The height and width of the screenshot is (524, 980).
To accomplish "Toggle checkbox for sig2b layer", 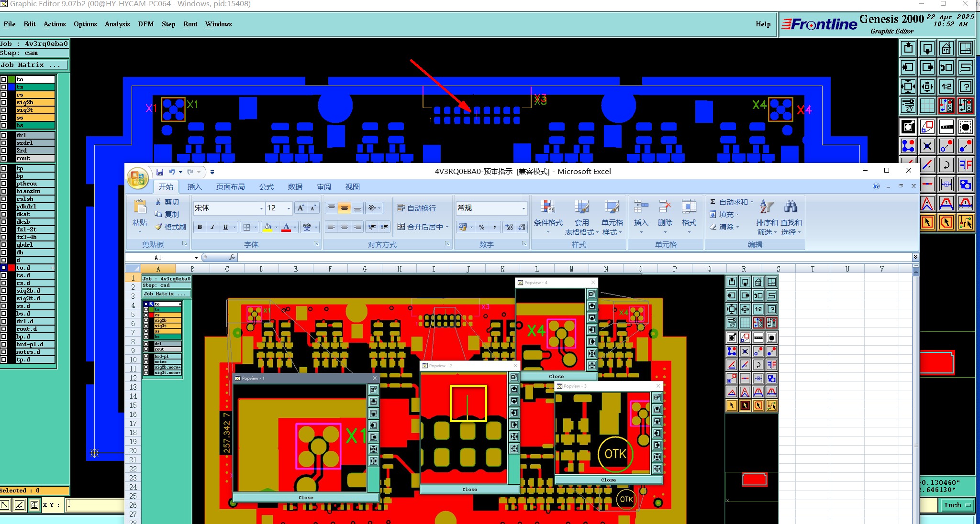I will coord(4,102).
